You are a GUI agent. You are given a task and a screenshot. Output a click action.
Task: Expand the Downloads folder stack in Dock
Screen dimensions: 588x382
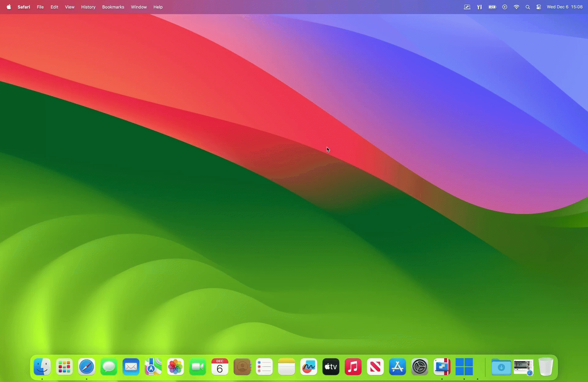(501, 367)
